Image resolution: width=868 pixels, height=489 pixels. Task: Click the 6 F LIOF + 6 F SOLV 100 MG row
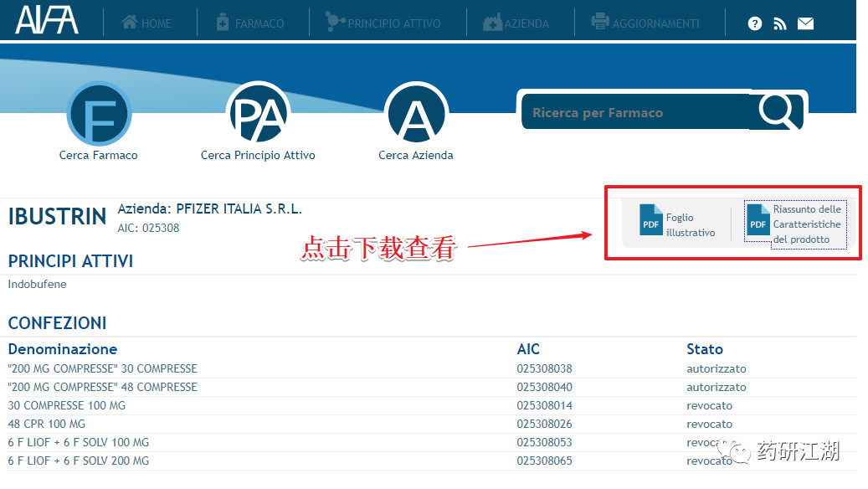(432, 442)
